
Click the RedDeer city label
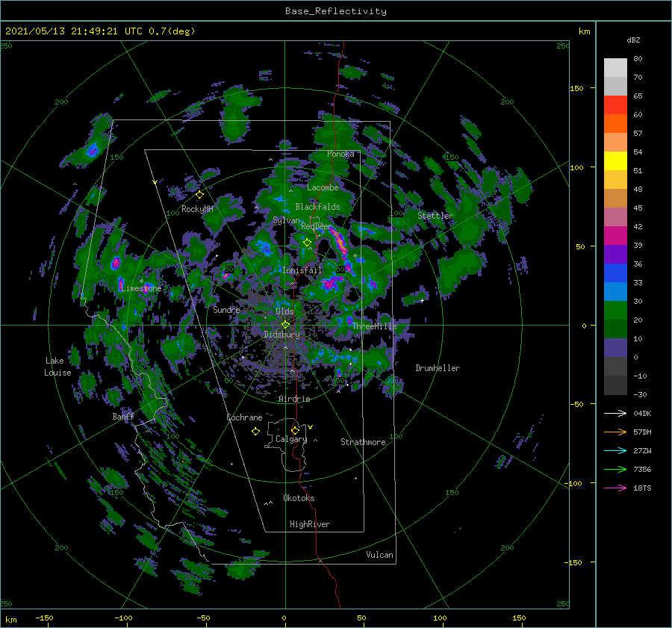pos(317,226)
